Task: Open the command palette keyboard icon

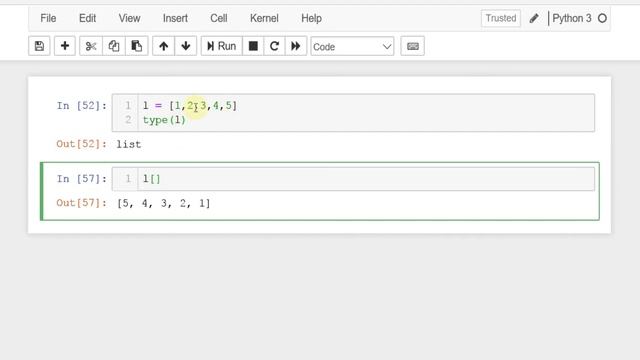Action: (x=413, y=46)
